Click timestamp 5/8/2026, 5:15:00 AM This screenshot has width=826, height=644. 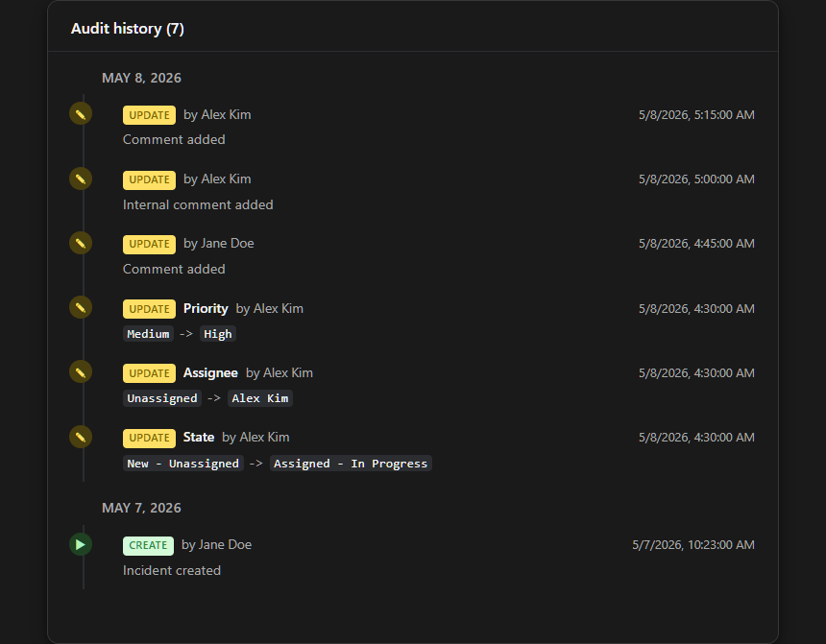pos(696,115)
